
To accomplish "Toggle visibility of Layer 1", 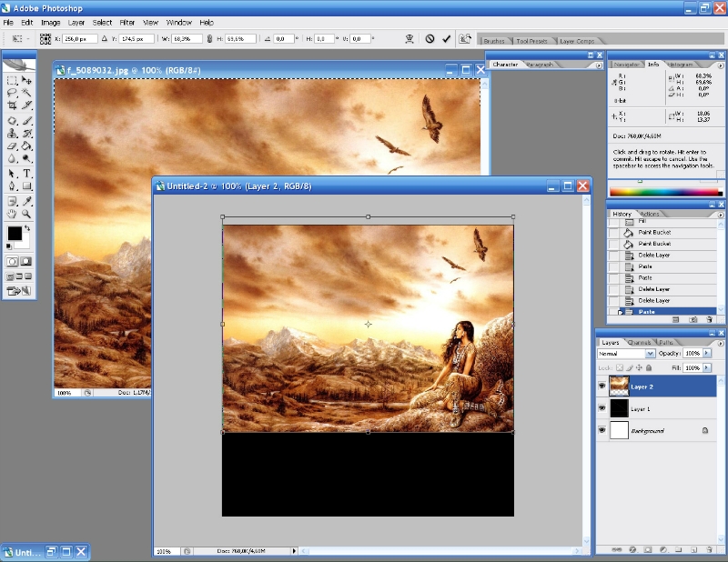I will tap(602, 408).
